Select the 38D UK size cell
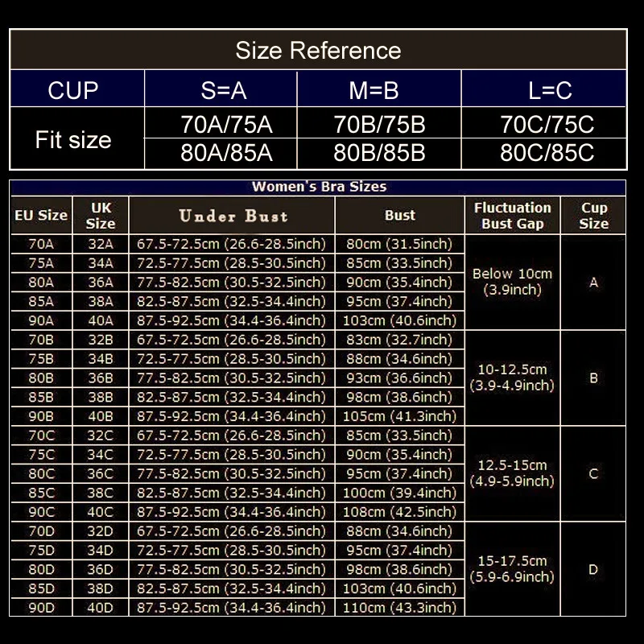644x644 pixels. pos(101,588)
